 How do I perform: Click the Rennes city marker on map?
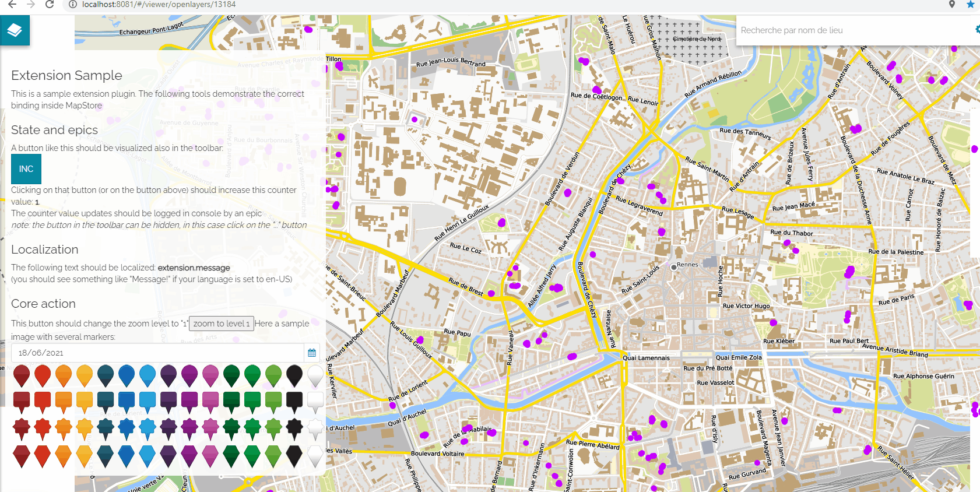point(674,267)
